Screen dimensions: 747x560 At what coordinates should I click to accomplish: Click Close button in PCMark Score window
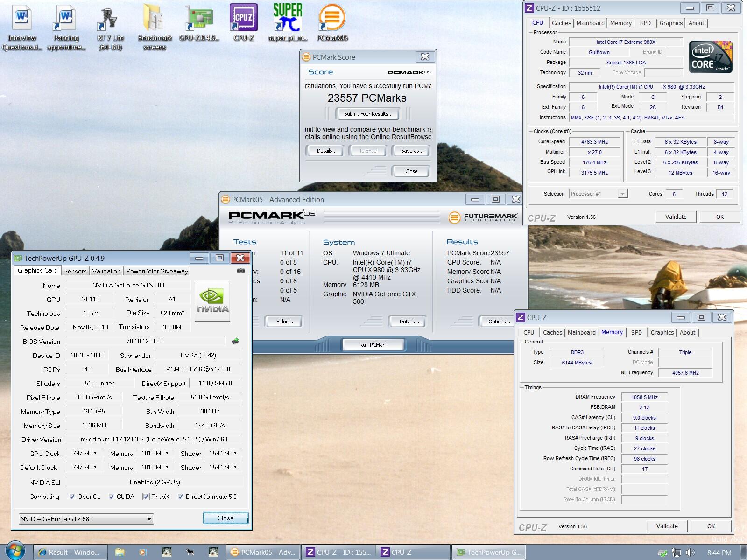[411, 171]
